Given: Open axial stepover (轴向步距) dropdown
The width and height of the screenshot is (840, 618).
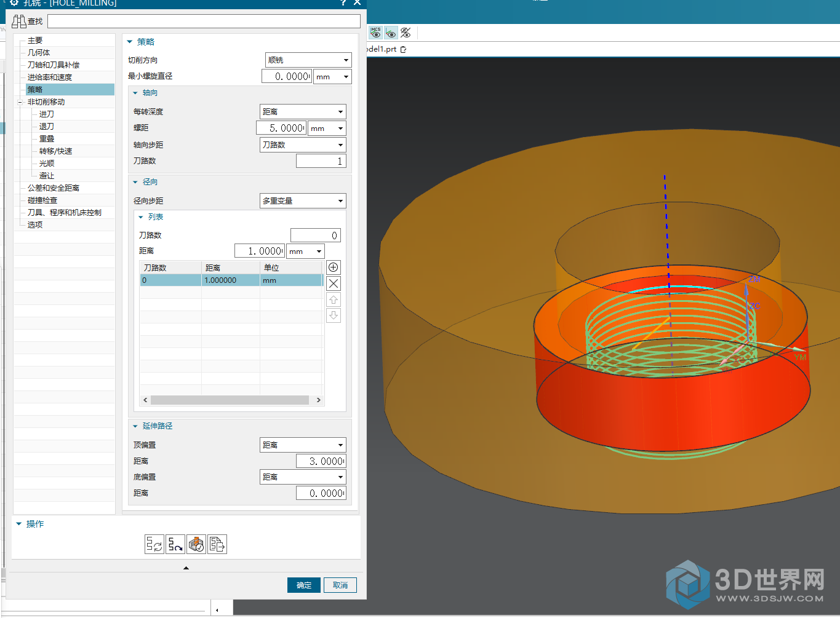Looking at the screenshot, I should click(x=303, y=145).
